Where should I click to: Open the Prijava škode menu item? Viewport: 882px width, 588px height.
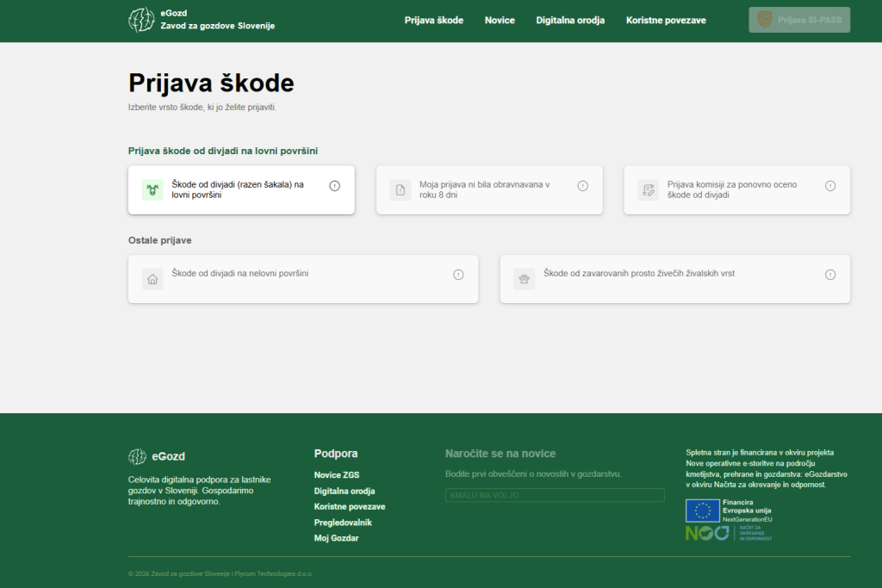(433, 20)
